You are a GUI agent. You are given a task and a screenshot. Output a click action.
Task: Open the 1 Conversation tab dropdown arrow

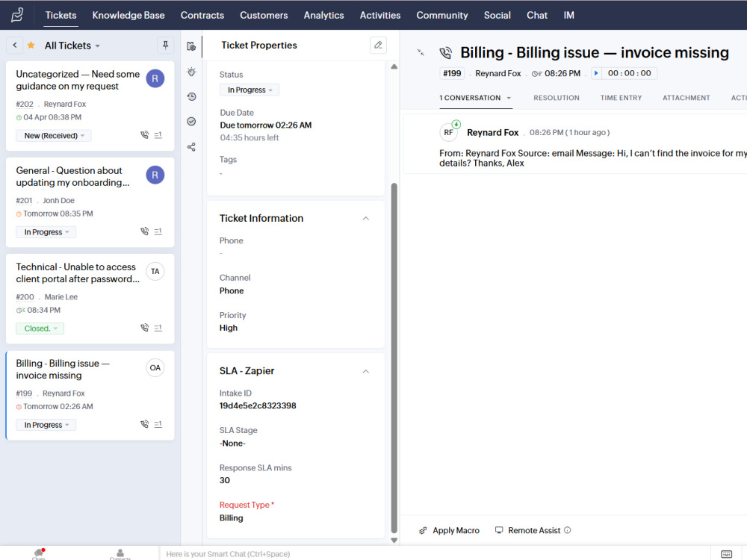click(x=509, y=98)
